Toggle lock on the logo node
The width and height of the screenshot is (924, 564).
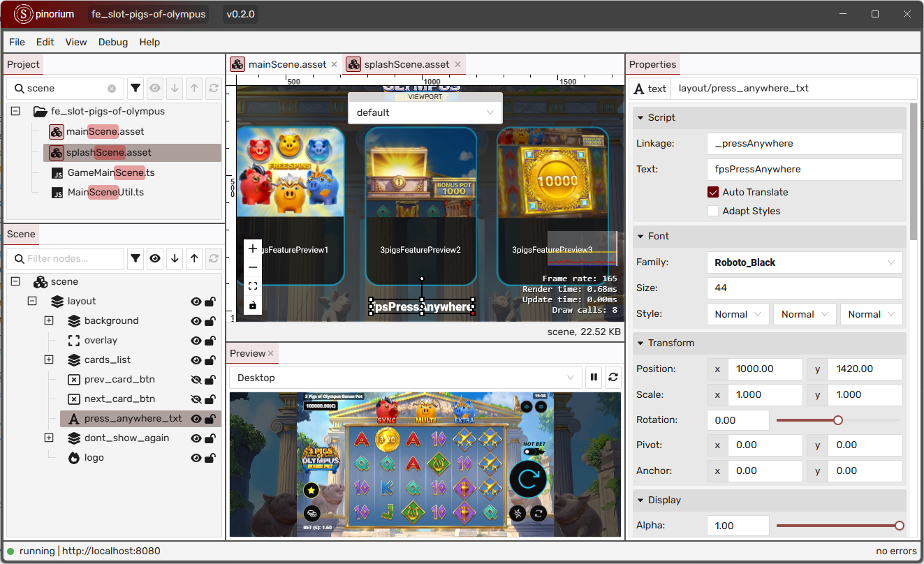pos(210,458)
